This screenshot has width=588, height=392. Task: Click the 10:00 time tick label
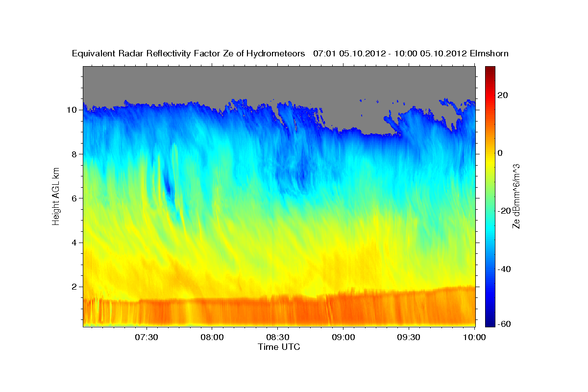pos(474,337)
